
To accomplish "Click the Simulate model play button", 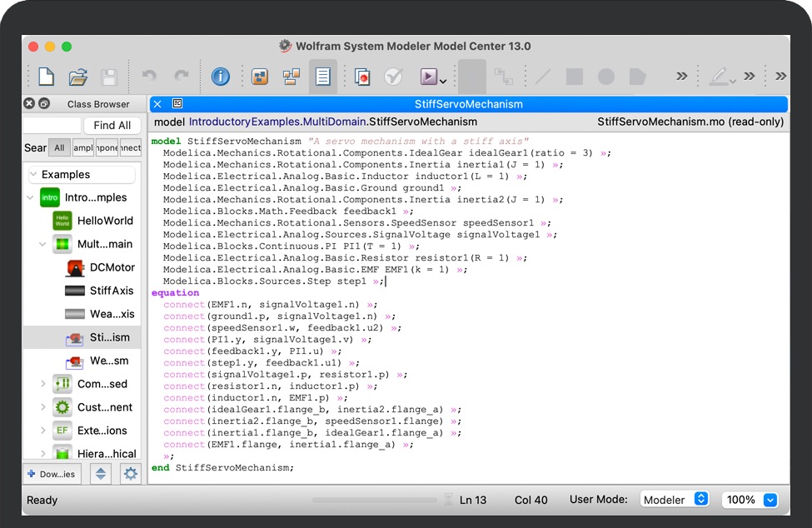I will 428,77.
